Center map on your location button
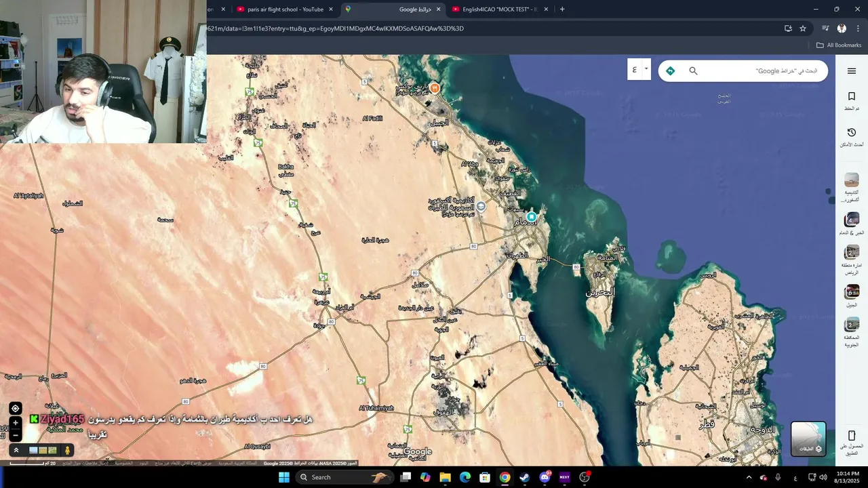This screenshot has width=868, height=488. pyautogui.click(x=15, y=408)
